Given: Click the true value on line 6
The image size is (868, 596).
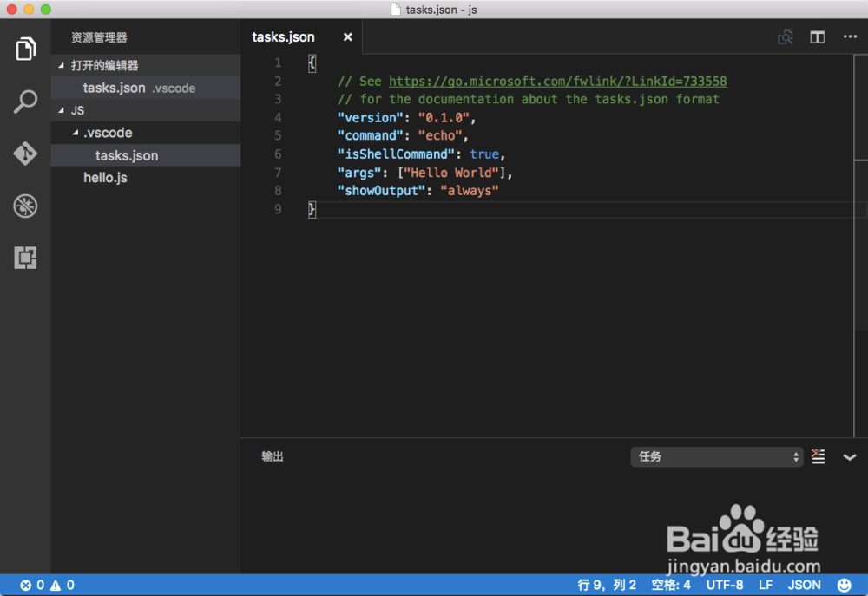Looking at the screenshot, I should [x=484, y=154].
